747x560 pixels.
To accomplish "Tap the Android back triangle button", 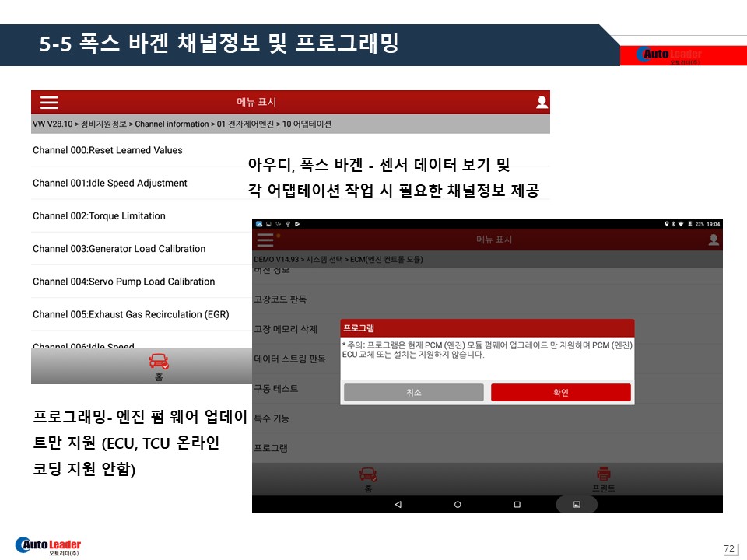I will click(x=398, y=504).
